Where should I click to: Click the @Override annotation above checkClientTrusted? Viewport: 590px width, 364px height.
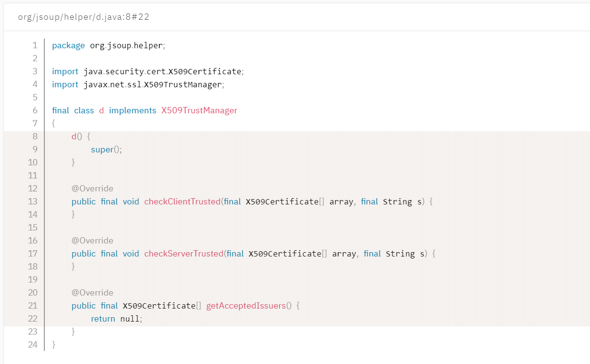pyautogui.click(x=93, y=189)
